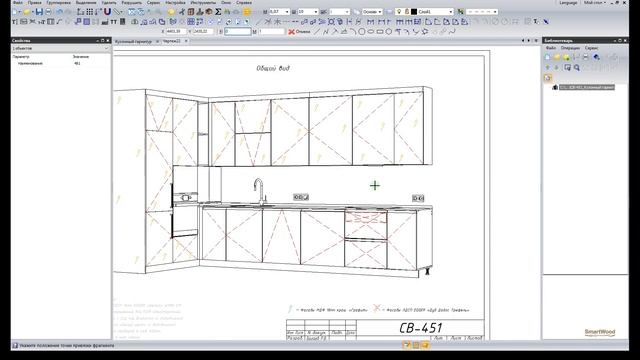Click the right dimension tag above countertop
Screen dimensions: 640x360
(x=418, y=198)
